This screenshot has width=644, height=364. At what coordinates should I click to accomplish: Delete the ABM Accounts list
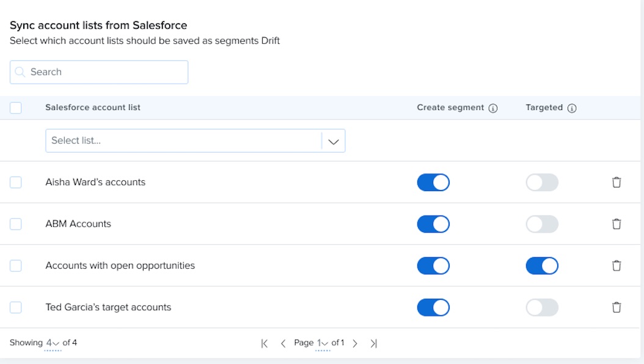click(617, 224)
